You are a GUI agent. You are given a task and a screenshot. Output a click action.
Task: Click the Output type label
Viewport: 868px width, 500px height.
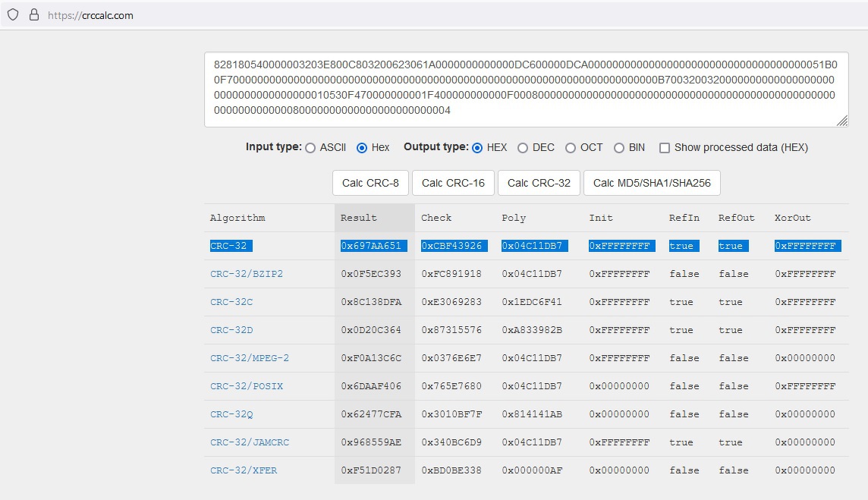point(436,146)
